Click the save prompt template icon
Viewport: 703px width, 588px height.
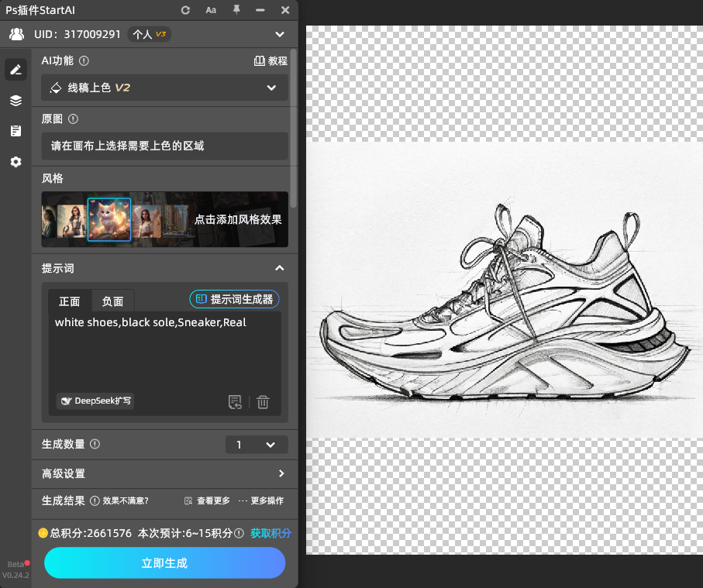(235, 402)
